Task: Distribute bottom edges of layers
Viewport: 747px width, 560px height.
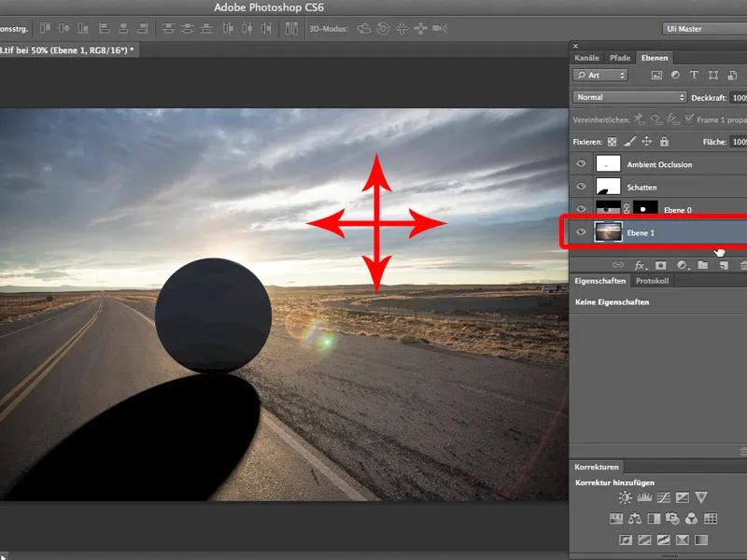Action: coord(206,29)
